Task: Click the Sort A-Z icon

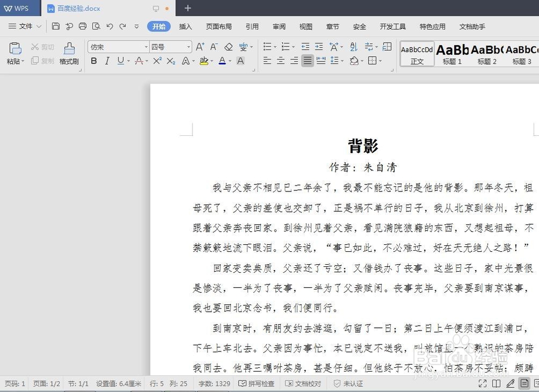Action: [354, 47]
